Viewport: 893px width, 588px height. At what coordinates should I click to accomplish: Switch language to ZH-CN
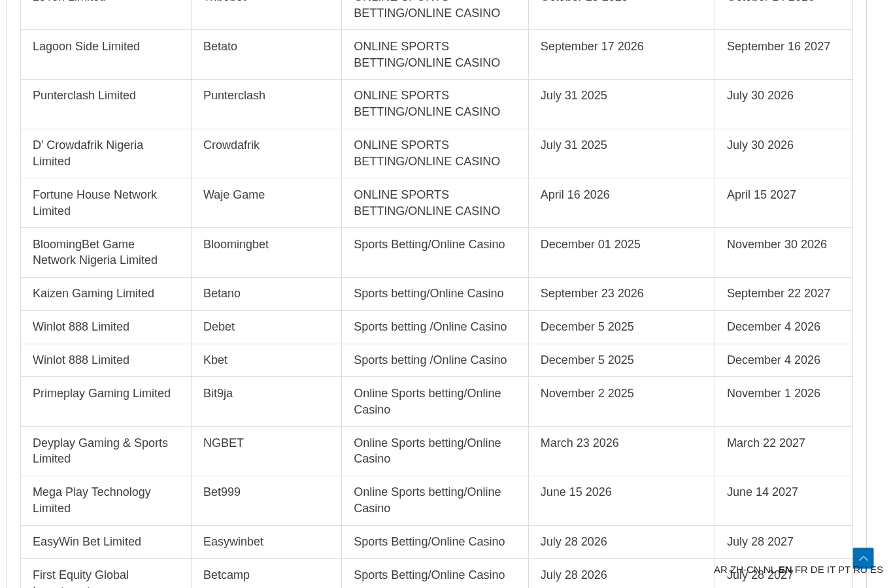[745, 570]
